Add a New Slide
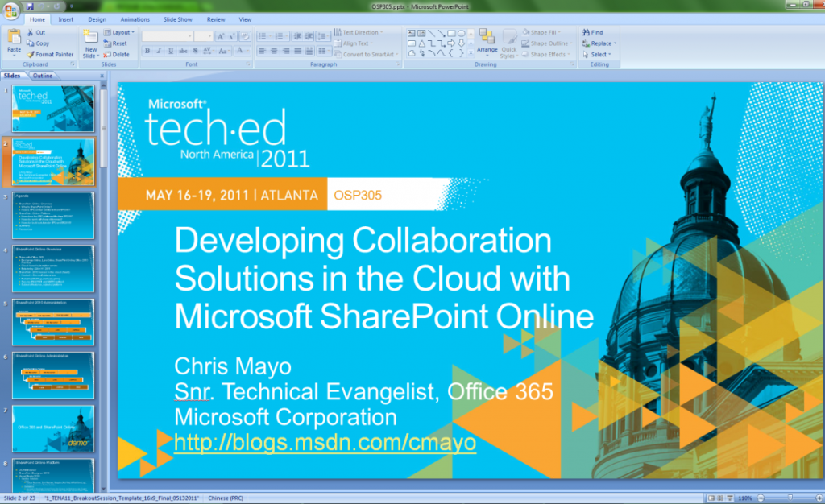Viewport: 825px width, 504px height. pyautogui.click(x=90, y=44)
